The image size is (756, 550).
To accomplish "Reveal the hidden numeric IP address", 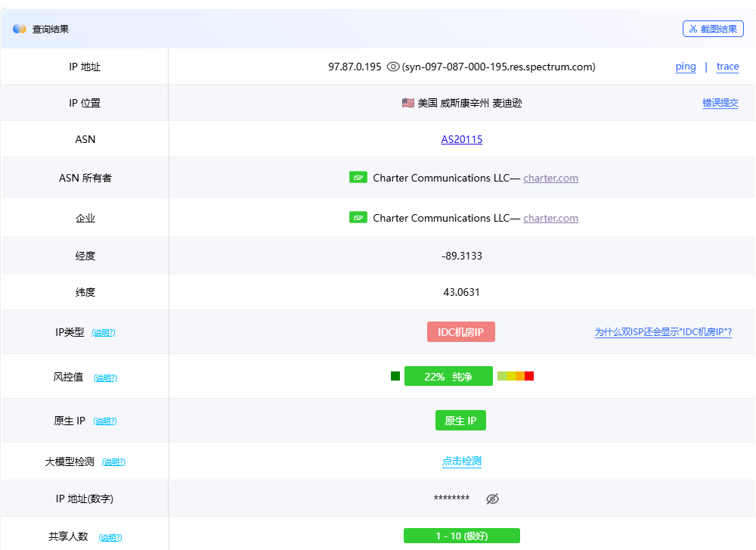I will click(493, 499).
